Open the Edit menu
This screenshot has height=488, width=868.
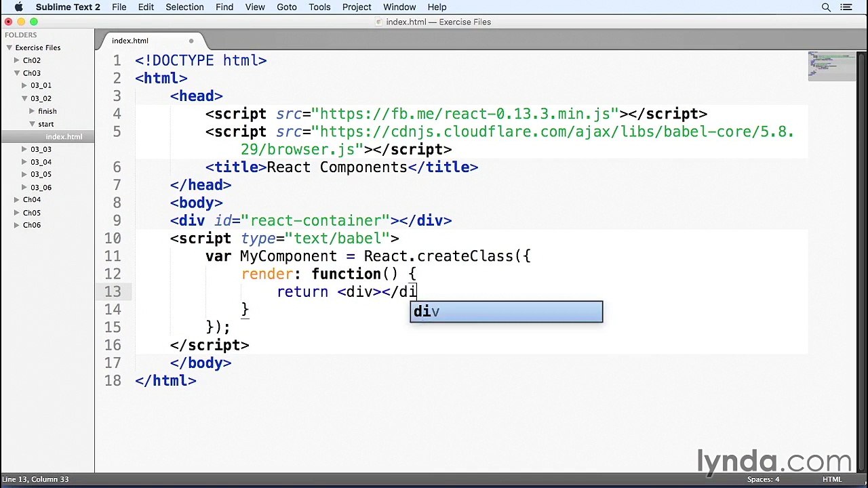[146, 7]
